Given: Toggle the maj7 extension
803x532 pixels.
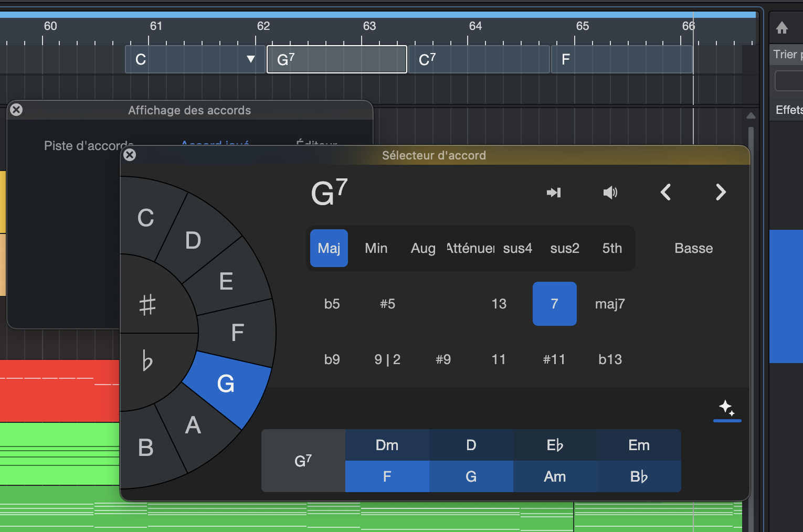Looking at the screenshot, I should click(610, 304).
